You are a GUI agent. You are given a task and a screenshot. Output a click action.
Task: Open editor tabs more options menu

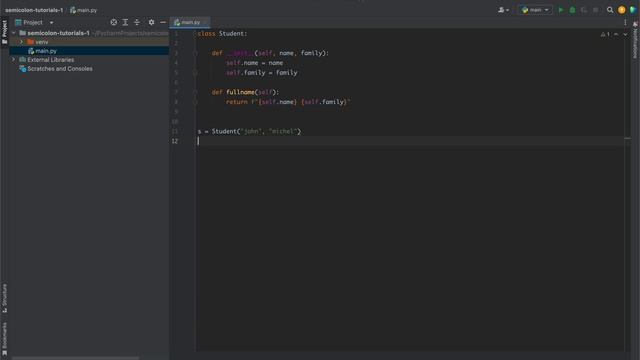tap(625, 22)
